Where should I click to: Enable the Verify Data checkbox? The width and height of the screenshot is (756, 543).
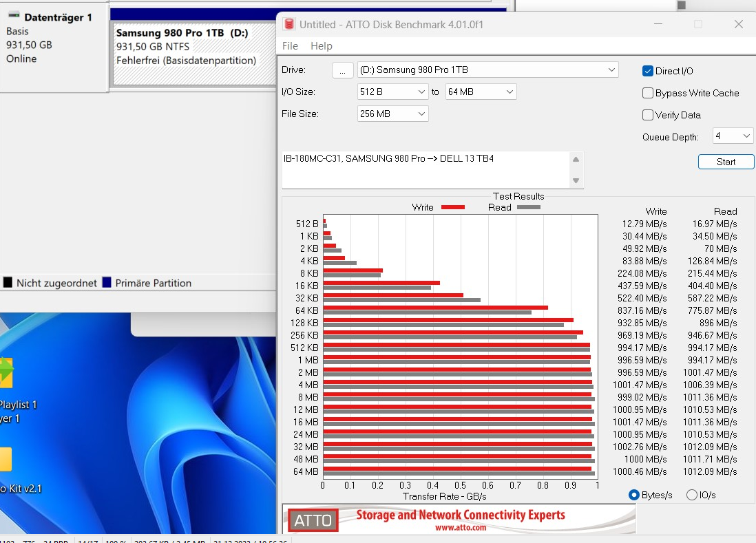(648, 115)
